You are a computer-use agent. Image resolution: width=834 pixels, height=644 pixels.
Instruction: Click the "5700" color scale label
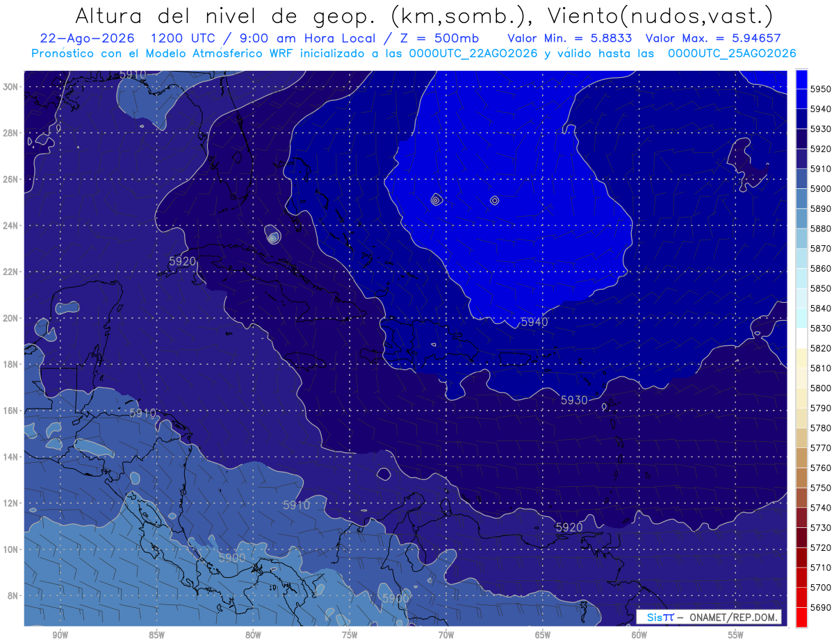click(x=821, y=587)
